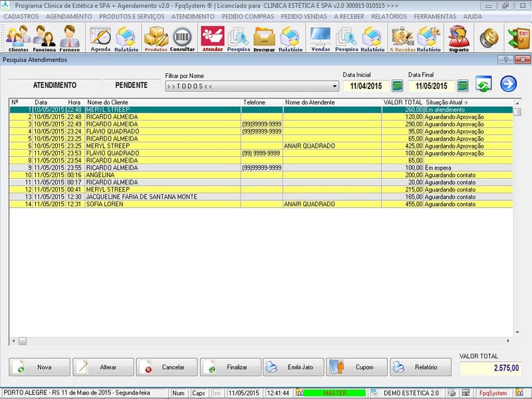532x399 pixels.
Task: Click the Finalizar button
Action: pos(230,367)
